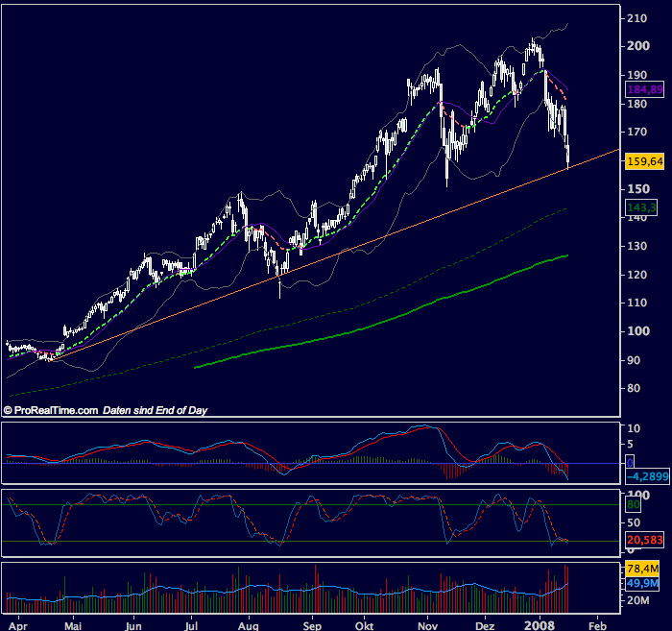Click the blue -4,2899 MACD value label
This screenshot has width=672, height=631.
pyautogui.click(x=648, y=476)
